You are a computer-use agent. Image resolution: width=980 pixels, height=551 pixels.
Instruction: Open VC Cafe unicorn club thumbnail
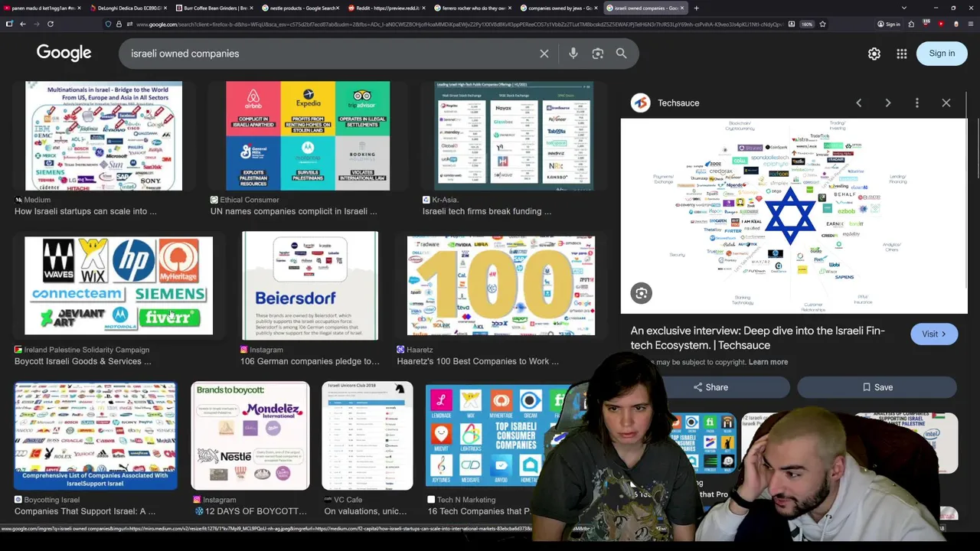click(367, 435)
